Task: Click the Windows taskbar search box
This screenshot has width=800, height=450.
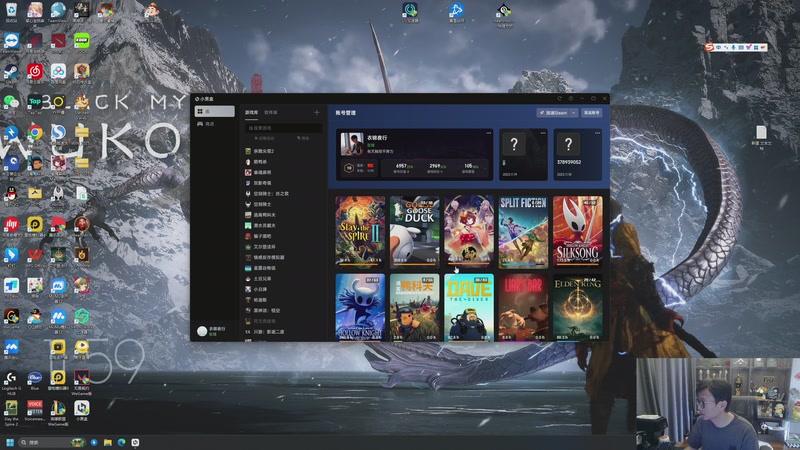Action: (50, 442)
